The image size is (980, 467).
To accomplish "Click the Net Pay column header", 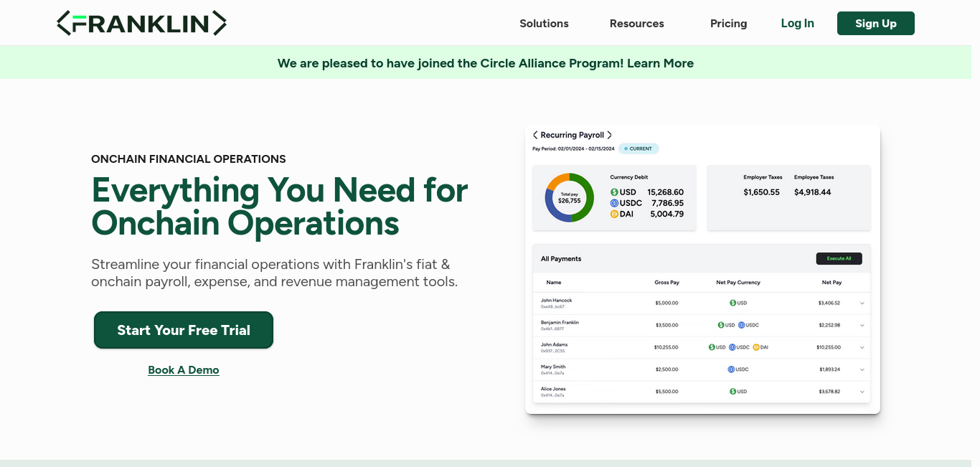I will coord(832,283).
